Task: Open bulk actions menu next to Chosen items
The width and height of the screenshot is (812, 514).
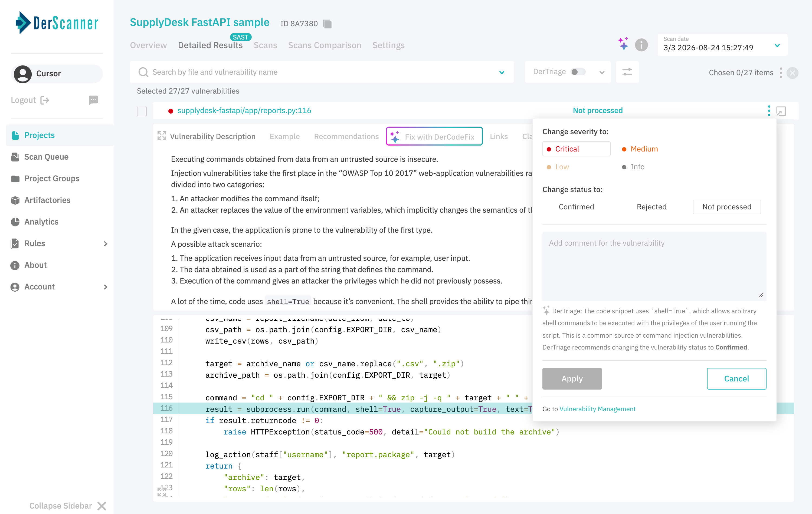Action: click(781, 73)
